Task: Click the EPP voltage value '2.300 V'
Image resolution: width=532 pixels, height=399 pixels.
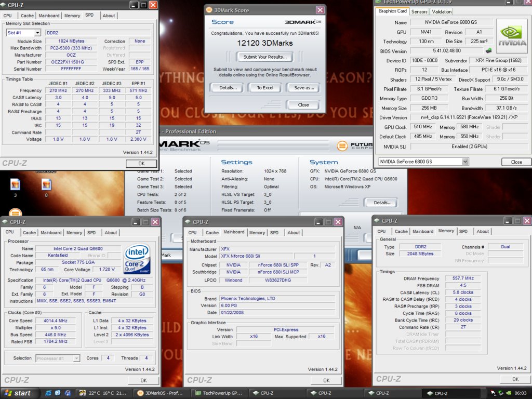Action: (x=138, y=139)
